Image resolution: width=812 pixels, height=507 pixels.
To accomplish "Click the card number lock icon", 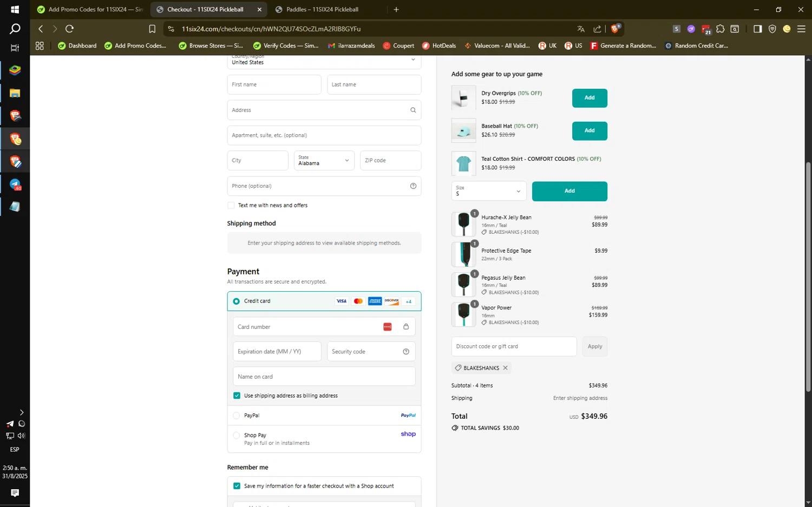I will [406, 327].
